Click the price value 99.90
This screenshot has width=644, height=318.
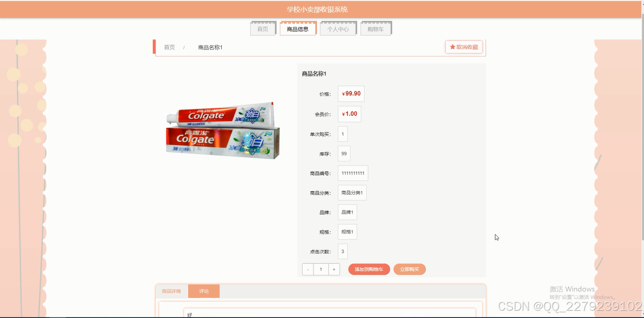click(351, 94)
